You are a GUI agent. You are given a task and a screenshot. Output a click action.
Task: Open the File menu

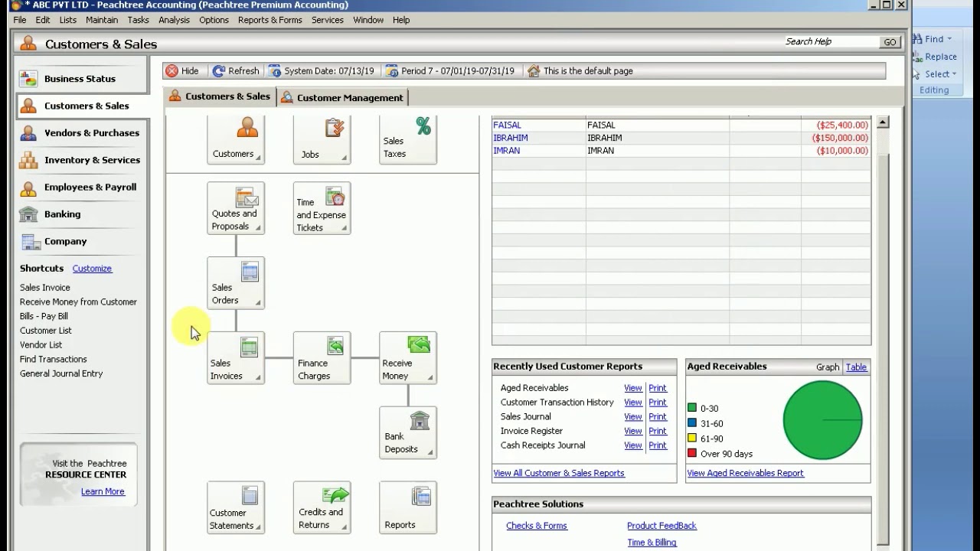(x=20, y=20)
